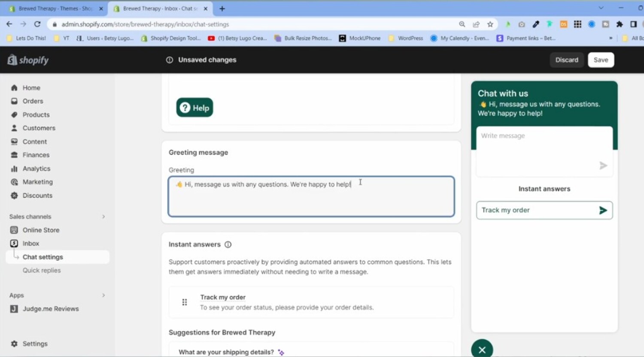Close the chat preview with the X button

coord(482,349)
